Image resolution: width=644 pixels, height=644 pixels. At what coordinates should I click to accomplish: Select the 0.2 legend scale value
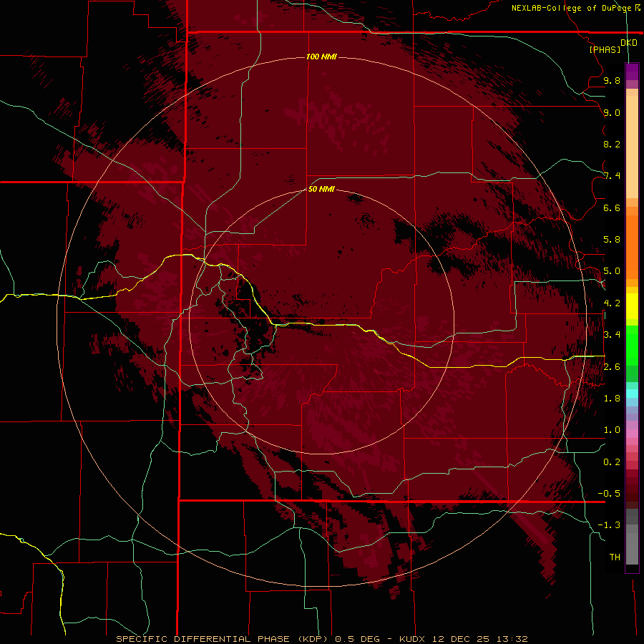[x=612, y=462]
